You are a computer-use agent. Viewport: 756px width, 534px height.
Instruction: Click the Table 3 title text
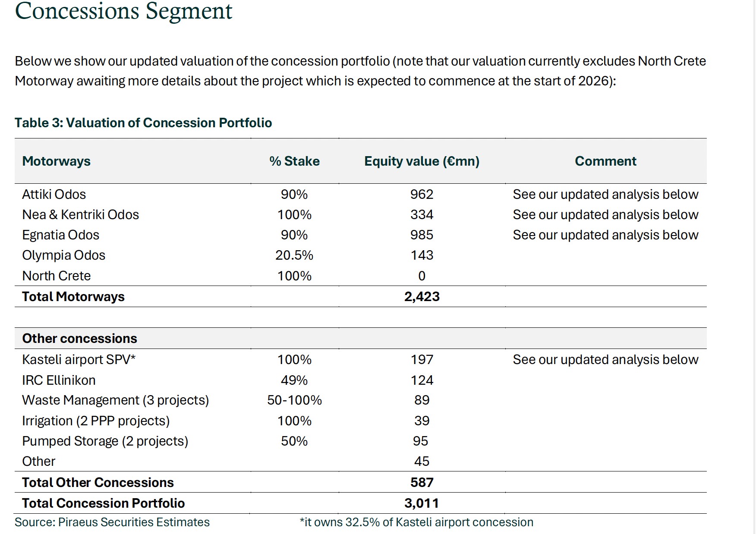click(143, 123)
